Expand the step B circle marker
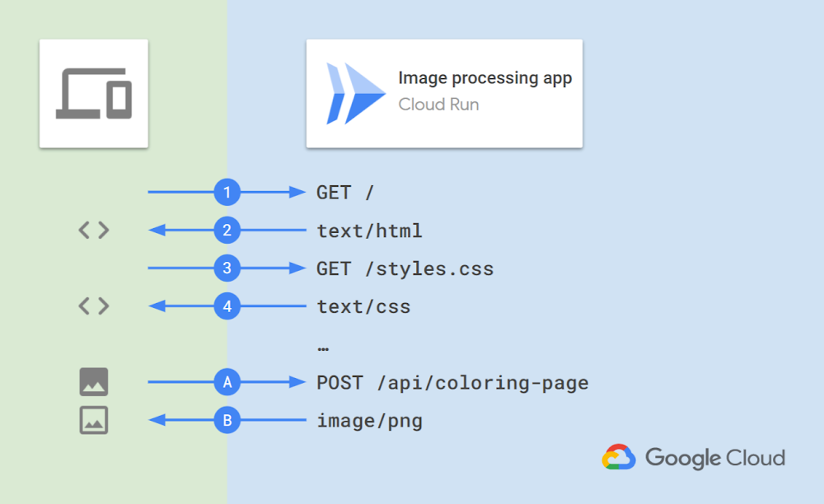The width and height of the screenshot is (824, 504). point(227,420)
